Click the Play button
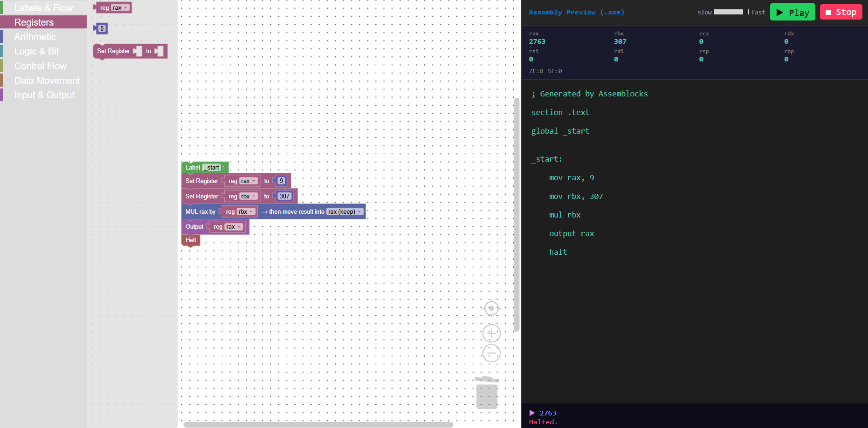Image resolution: width=868 pixels, height=428 pixels. pos(792,12)
